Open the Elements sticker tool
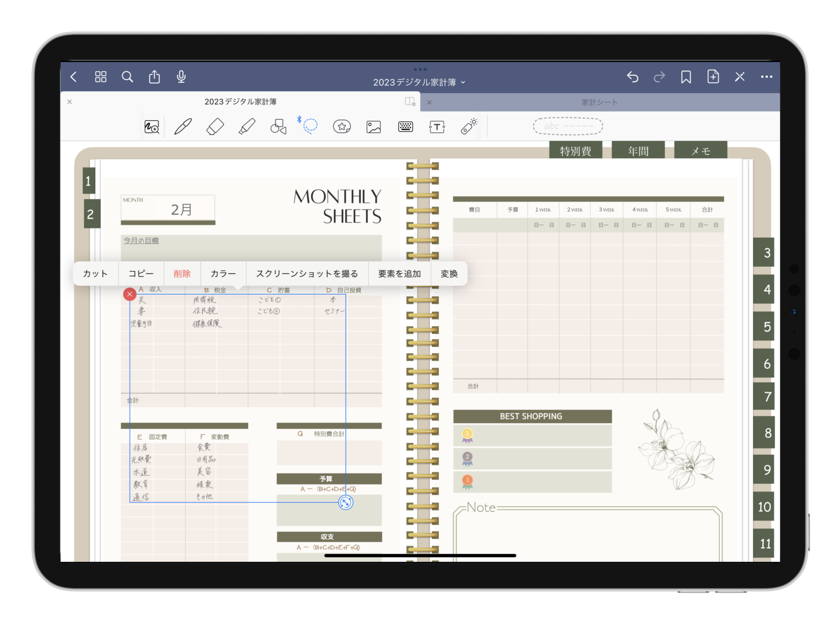Image resolution: width=840 pixels, height=623 pixels. click(342, 126)
